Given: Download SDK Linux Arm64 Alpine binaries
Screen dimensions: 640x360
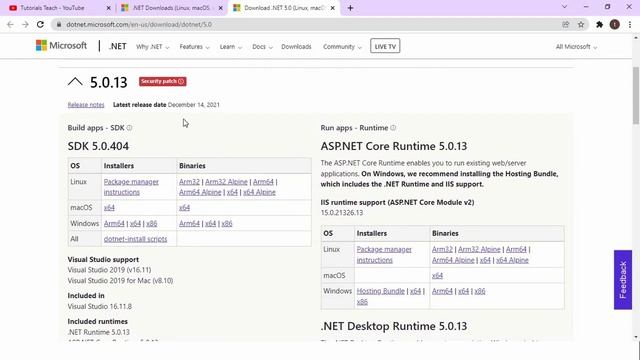Looking at the screenshot, I should [200, 192].
